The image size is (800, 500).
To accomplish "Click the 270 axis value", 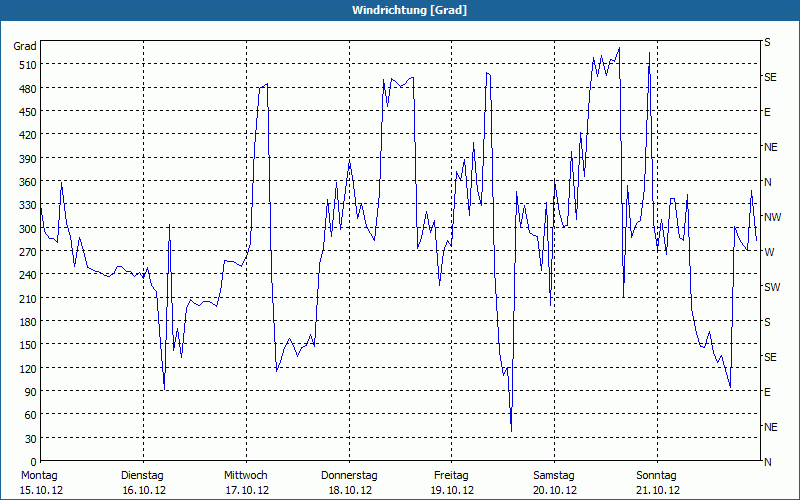I will point(28,252).
